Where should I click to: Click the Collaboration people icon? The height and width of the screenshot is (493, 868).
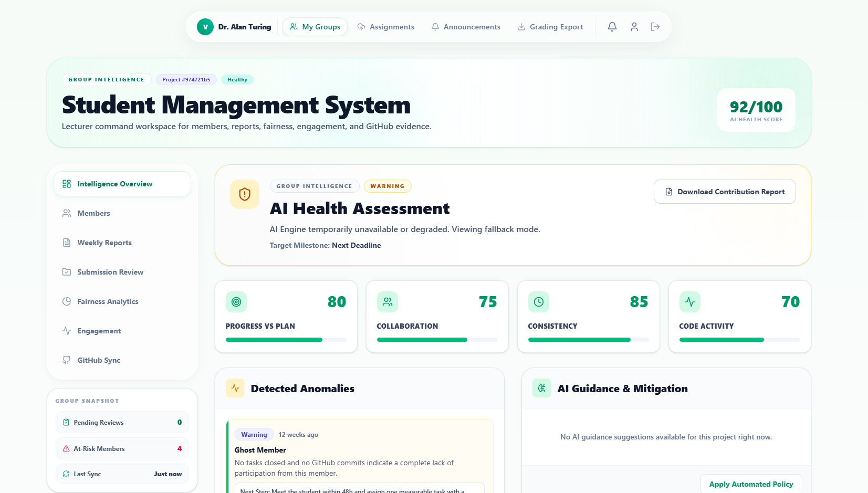(388, 302)
